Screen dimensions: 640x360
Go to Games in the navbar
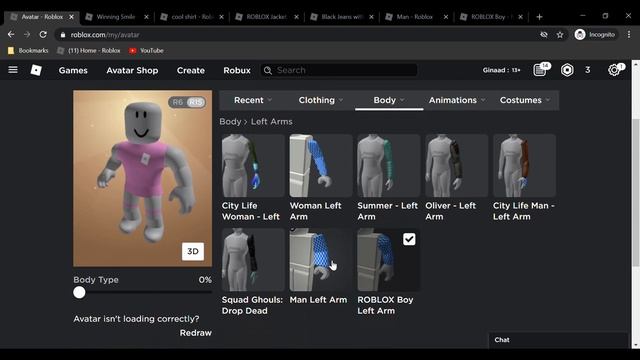pos(73,70)
